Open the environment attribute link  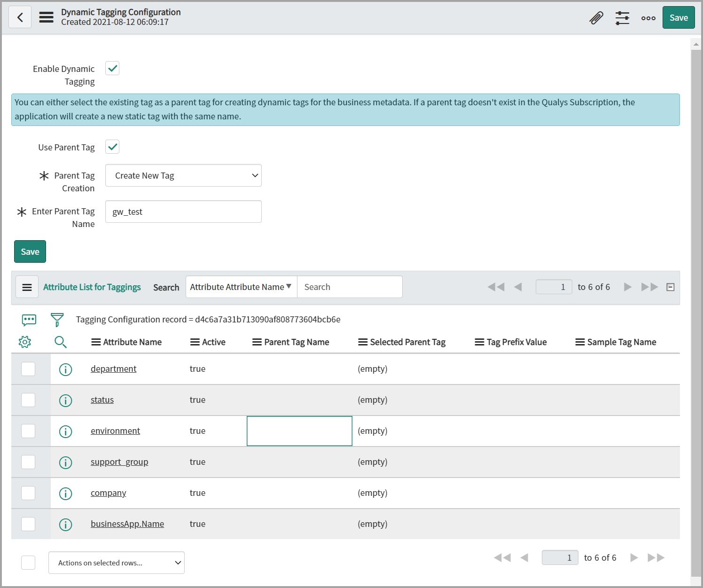pos(115,431)
